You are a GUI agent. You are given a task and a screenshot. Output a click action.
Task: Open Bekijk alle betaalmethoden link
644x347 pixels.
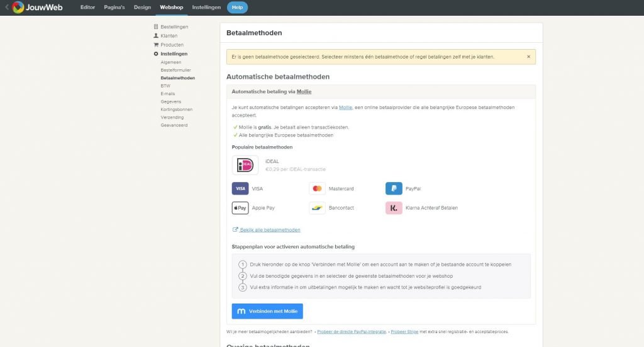270,230
